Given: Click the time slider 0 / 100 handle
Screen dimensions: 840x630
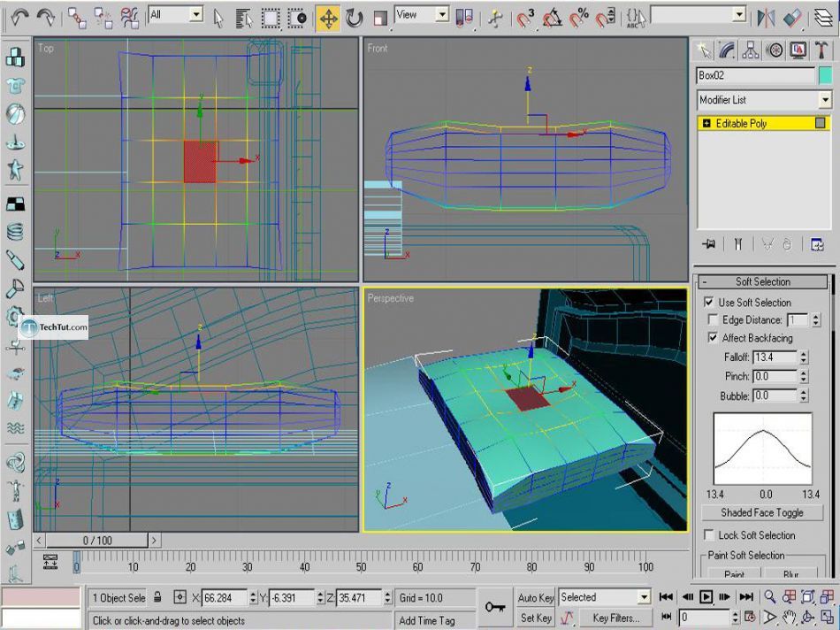Looking at the screenshot, I should pos(97,540).
